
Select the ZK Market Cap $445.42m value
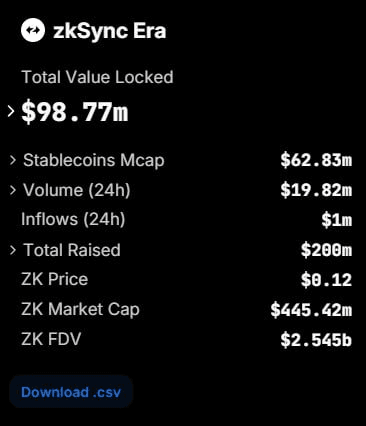[311, 310]
